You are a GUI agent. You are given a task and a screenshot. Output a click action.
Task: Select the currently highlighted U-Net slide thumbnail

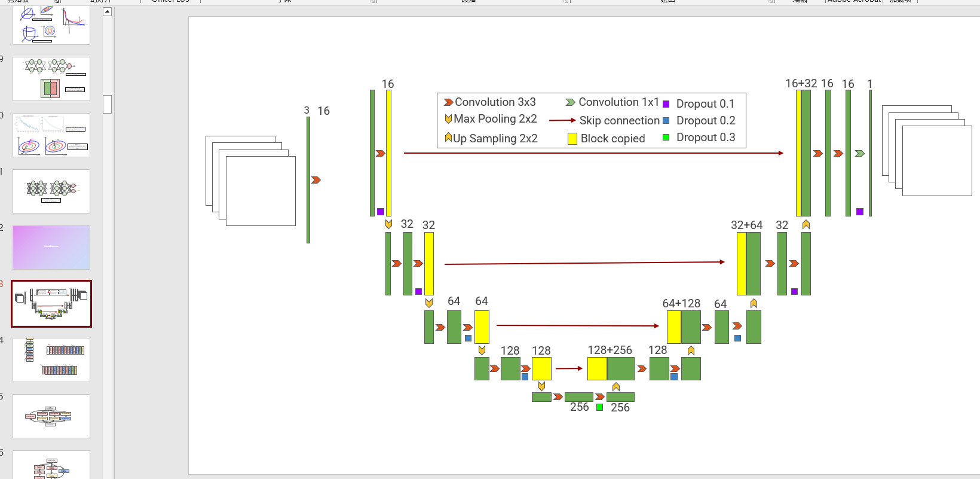[51, 304]
